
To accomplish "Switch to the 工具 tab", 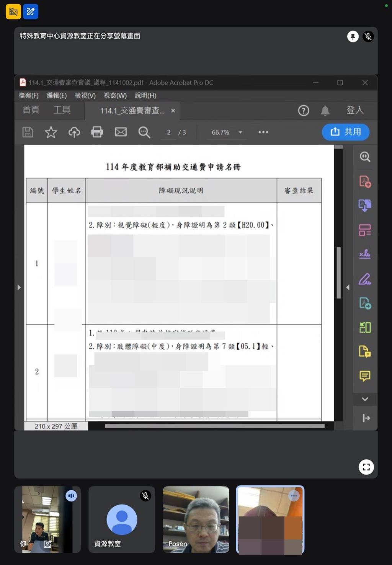I will (62, 110).
